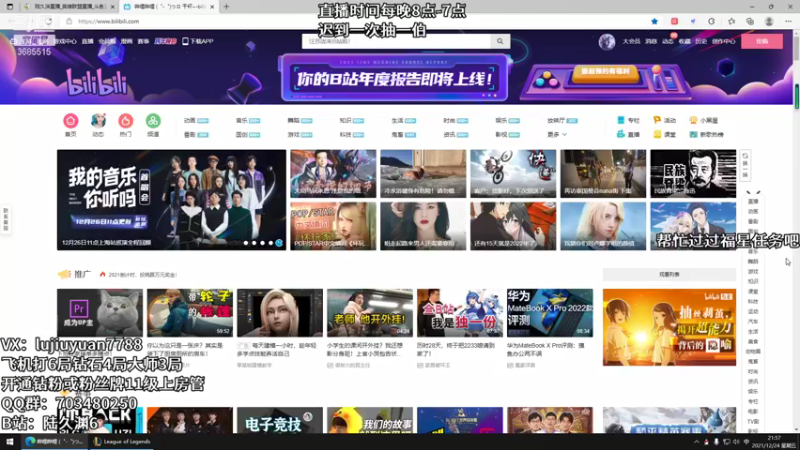This screenshot has height=450, width=800.
Task: Expand the 更多 category dropdown
Action: coord(557,135)
